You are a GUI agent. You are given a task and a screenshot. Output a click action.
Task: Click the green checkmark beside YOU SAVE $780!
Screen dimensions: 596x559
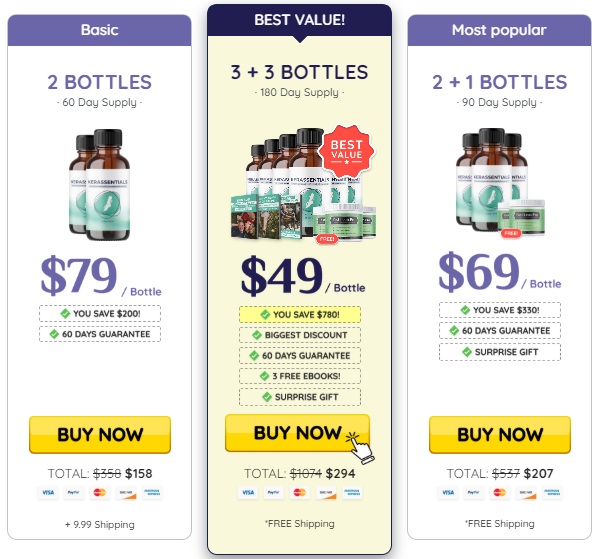click(265, 314)
